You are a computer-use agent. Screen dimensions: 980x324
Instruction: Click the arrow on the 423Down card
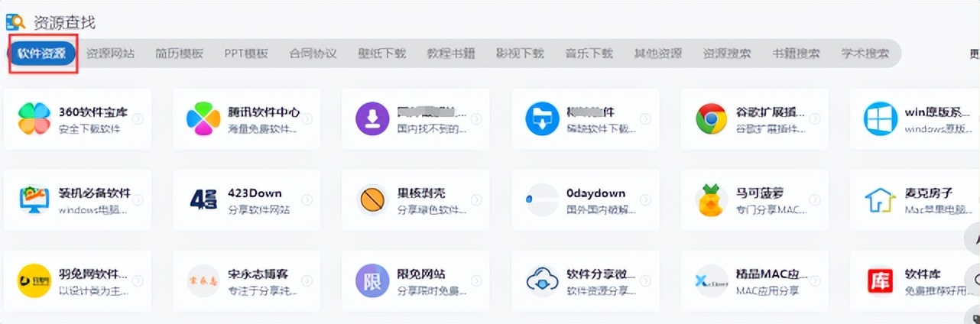(x=307, y=200)
